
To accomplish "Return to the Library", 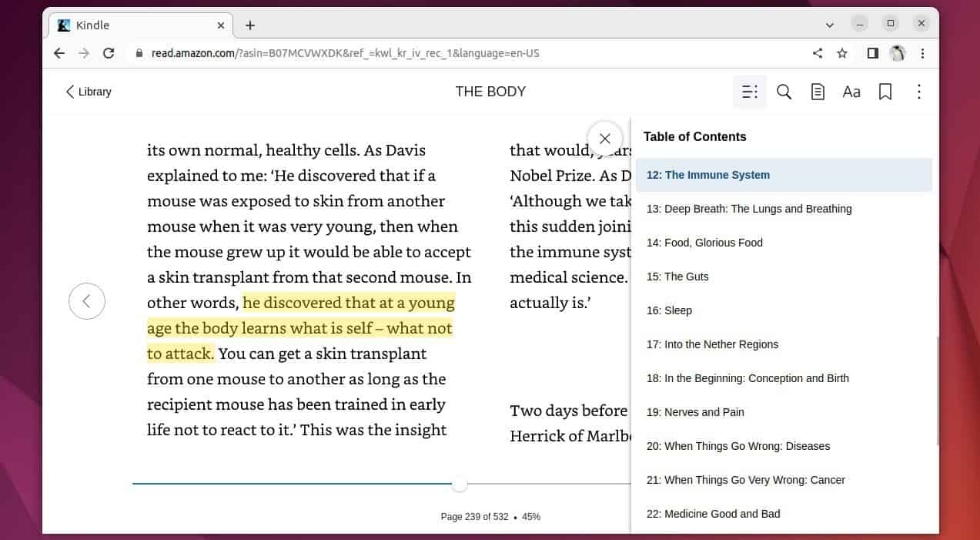I will click(x=88, y=92).
